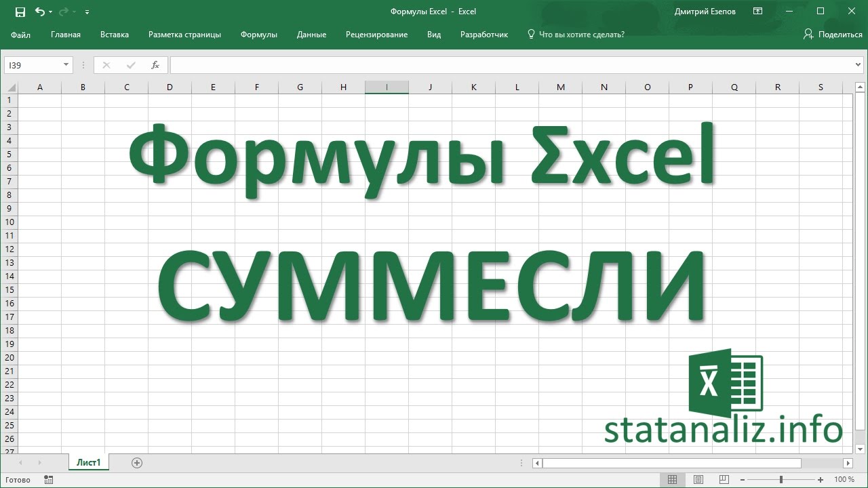Expand the formula bar with chevron

coord(859,65)
